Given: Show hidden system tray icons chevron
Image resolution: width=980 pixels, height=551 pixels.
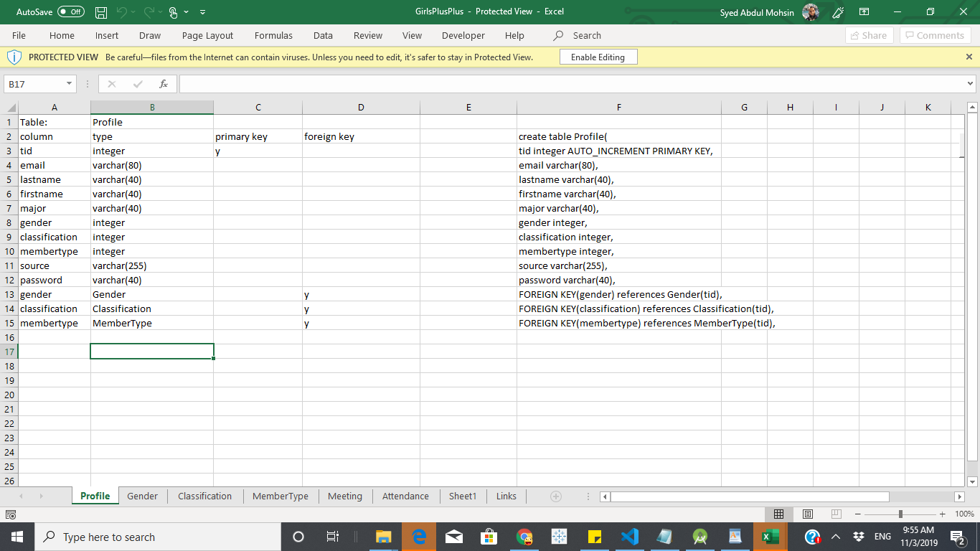Looking at the screenshot, I should pyautogui.click(x=836, y=537).
